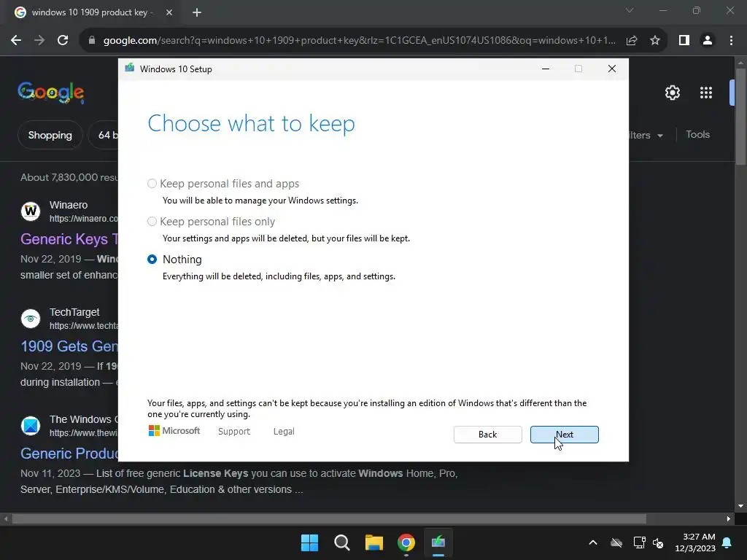Click Windows Setup taskbar icon
Screen dimensions: 747x560
tap(438, 542)
